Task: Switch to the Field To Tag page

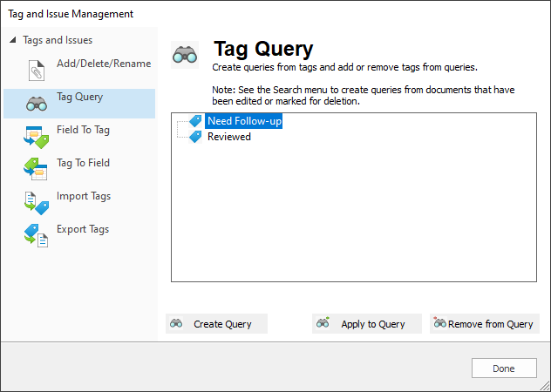Action: pos(84,130)
